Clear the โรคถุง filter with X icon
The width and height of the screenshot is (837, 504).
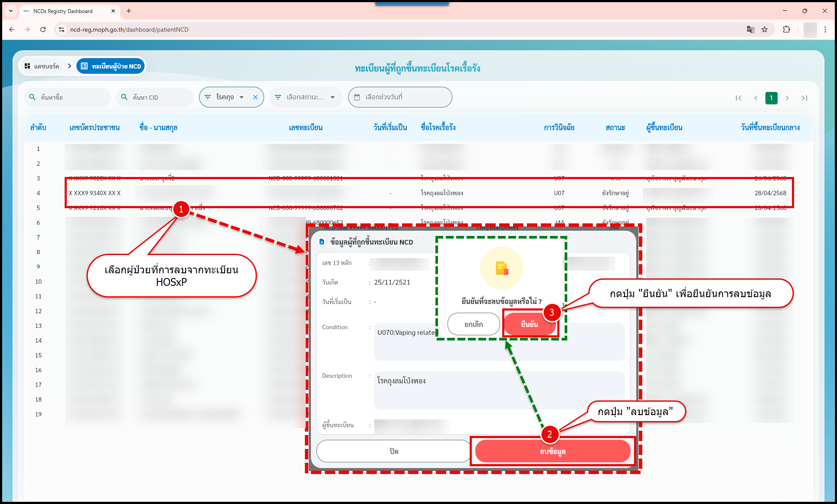click(255, 97)
